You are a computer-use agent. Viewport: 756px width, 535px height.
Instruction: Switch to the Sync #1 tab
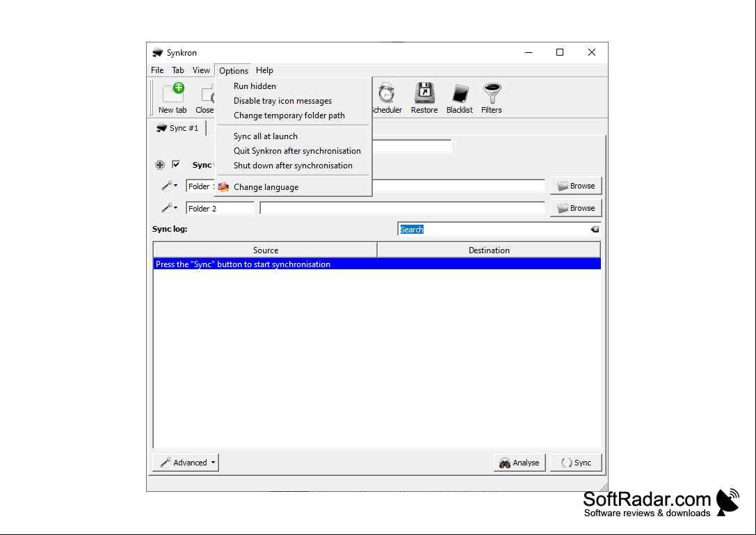[178, 128]
